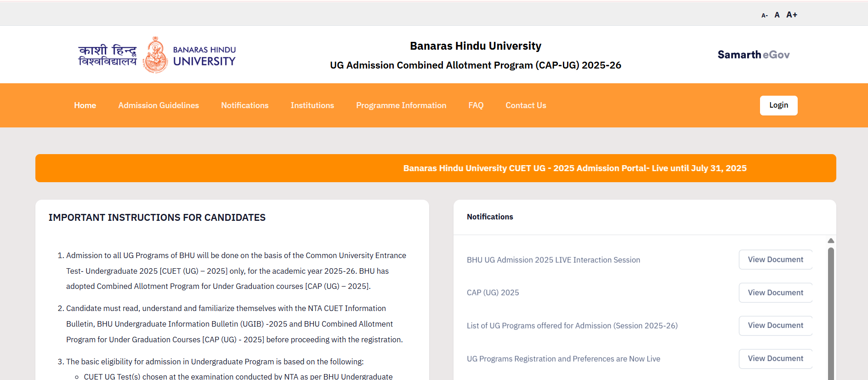
Task: Click 'List of UG Programs offered for Admission' text
Action: click(572, 326)
